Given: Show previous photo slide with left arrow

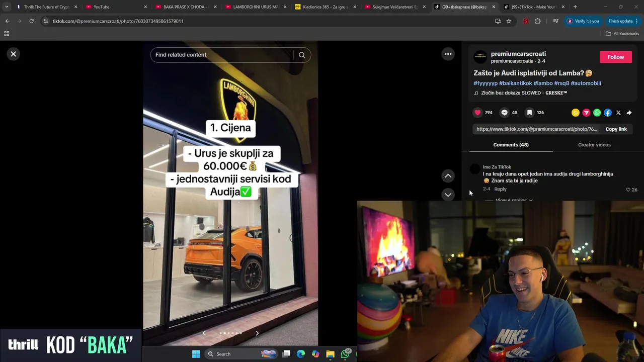Looking at the screenshot, I should [x=204, y=333].
